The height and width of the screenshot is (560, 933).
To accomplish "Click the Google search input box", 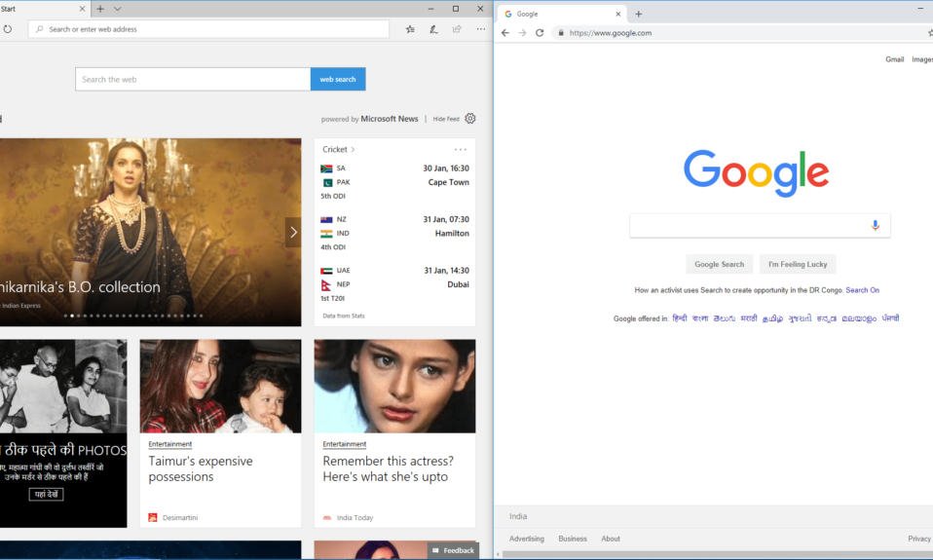I will [748, 226].
